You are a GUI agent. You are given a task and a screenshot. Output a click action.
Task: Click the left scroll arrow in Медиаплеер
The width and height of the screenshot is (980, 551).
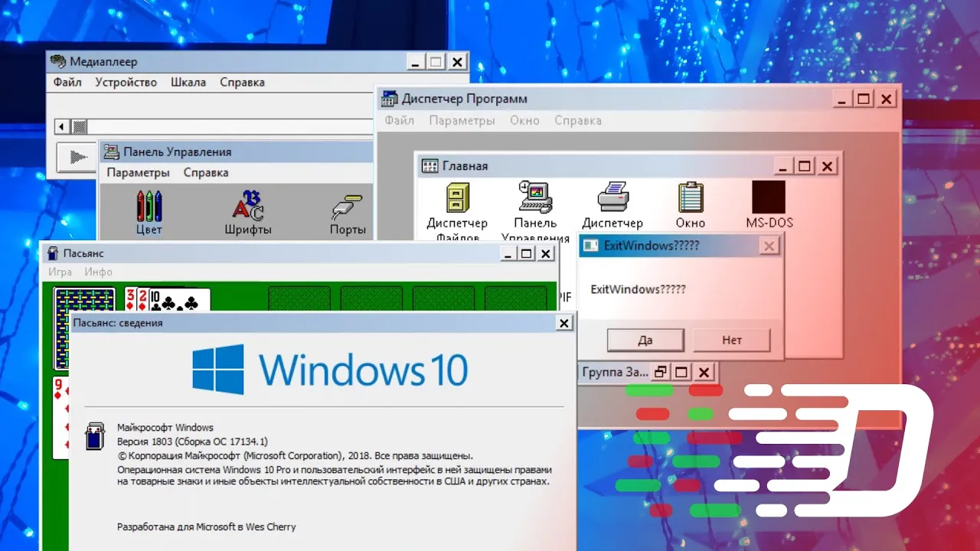tap(62, 127)
